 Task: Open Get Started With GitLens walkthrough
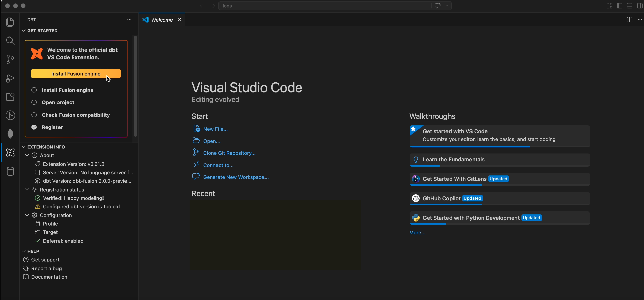coord(499,179)
